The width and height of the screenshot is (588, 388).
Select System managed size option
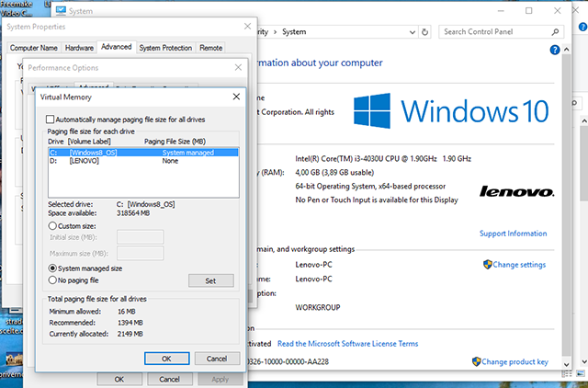pos(52,268)
